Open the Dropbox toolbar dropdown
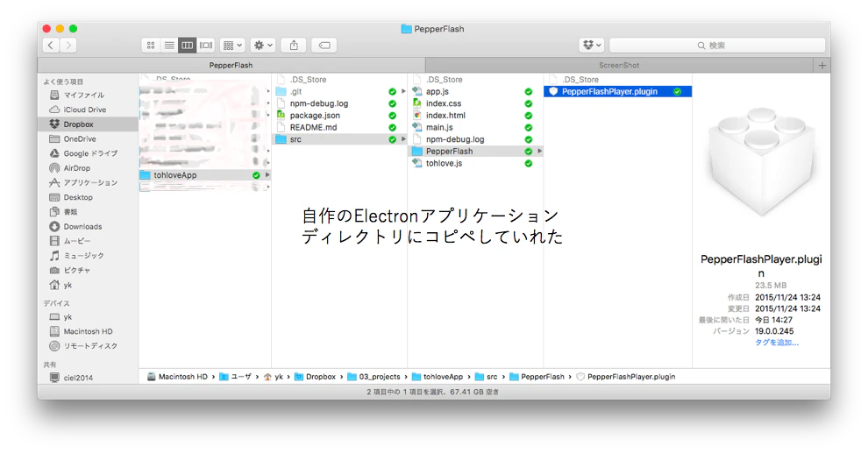 pos(592,46)
